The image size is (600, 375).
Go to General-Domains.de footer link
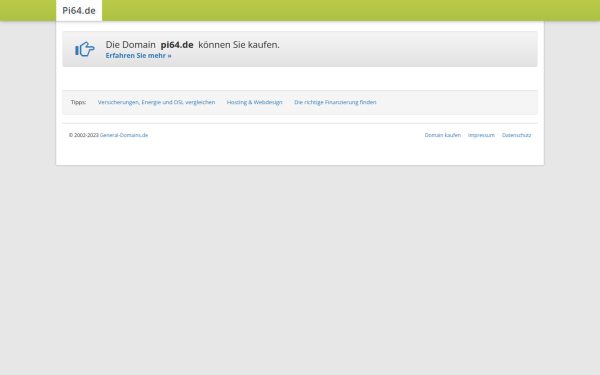coord(124,135)
